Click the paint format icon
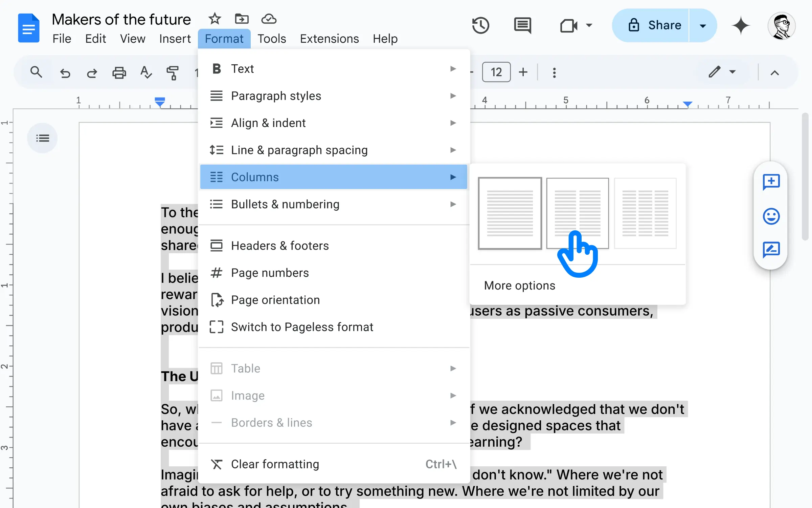The image size is (812, 508). coord(173,71)
